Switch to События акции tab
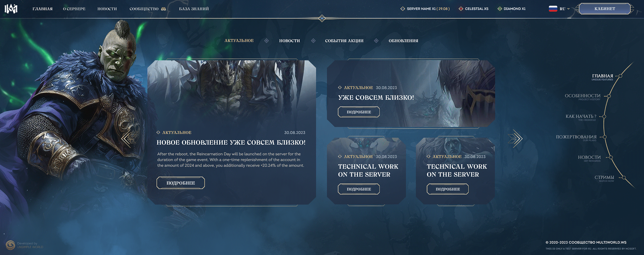Viewport: 644px width, 255px height. pos(344,41)
